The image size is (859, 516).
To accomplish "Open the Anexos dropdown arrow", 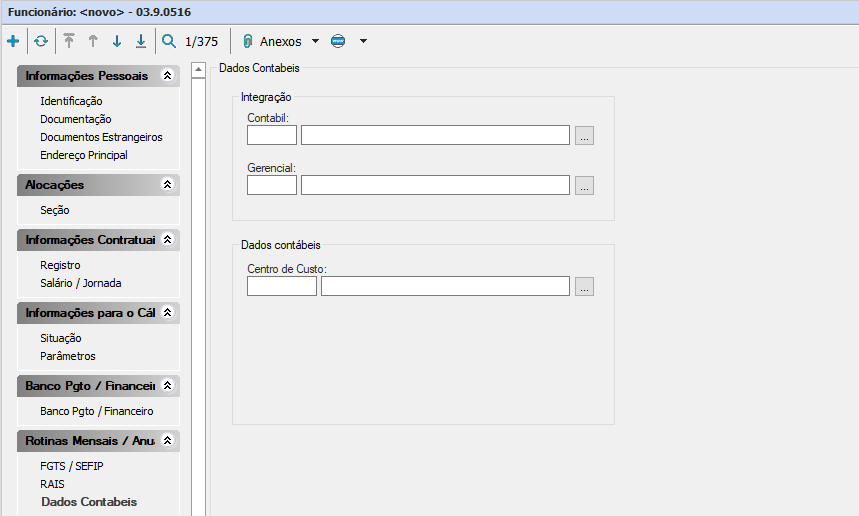I will click(316, 42).
